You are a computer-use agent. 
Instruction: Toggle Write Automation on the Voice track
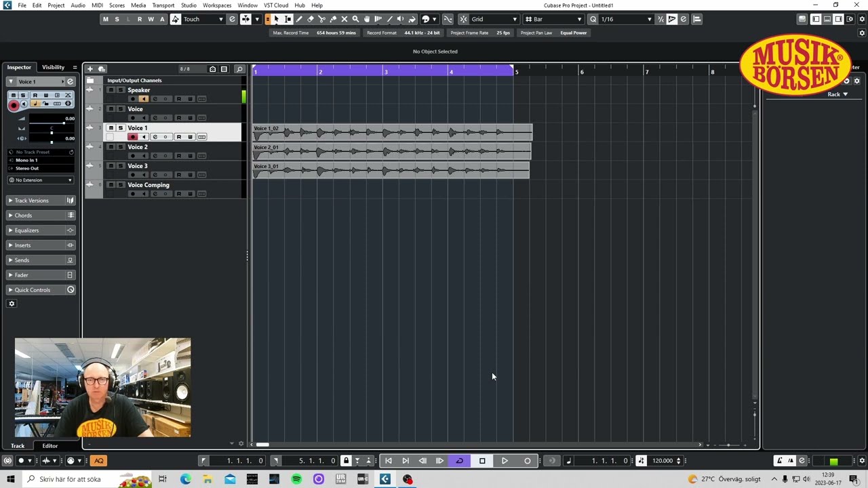point(190,118)
